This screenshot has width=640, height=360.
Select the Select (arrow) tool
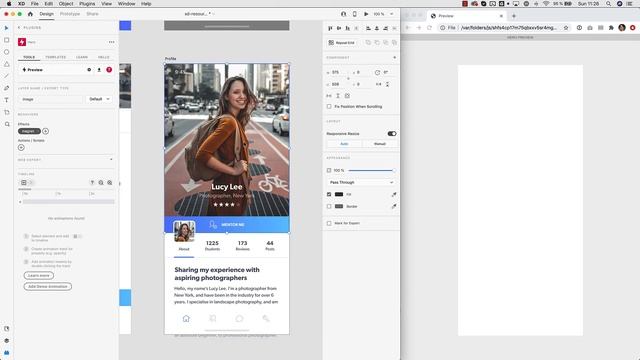[x=7, y=28]
